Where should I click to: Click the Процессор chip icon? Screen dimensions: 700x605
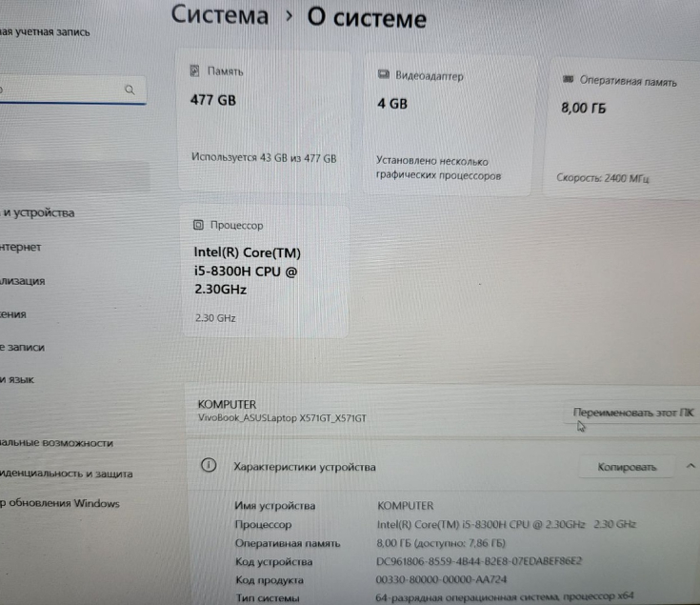click(x=198, y=225)
